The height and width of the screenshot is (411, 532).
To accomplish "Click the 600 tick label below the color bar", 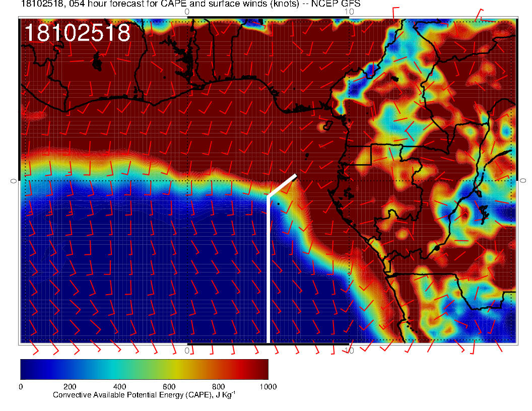I will (169, 387).
